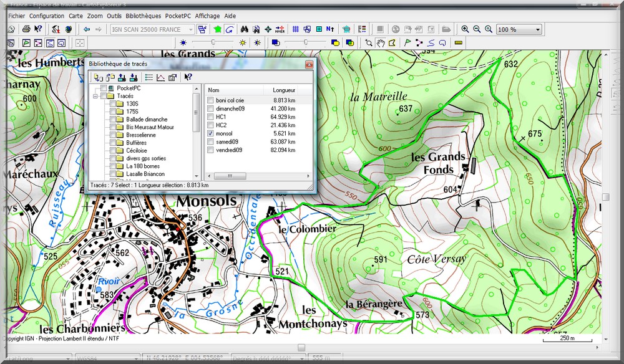Image resolution: width=624 pixels, height=364 pixels.
Task: Click the elevation profile icon in track library
Action: pos(160,77)
